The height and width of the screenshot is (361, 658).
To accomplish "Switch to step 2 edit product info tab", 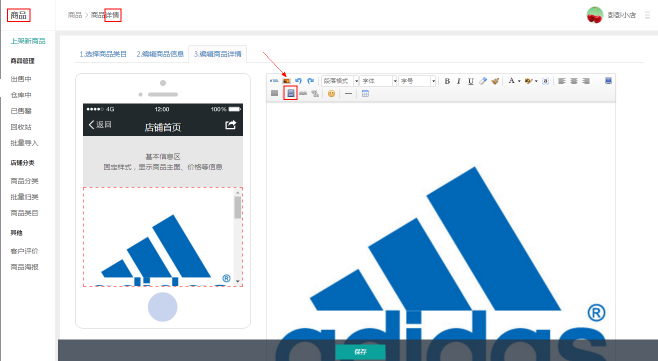I will (x=160, y=54).
